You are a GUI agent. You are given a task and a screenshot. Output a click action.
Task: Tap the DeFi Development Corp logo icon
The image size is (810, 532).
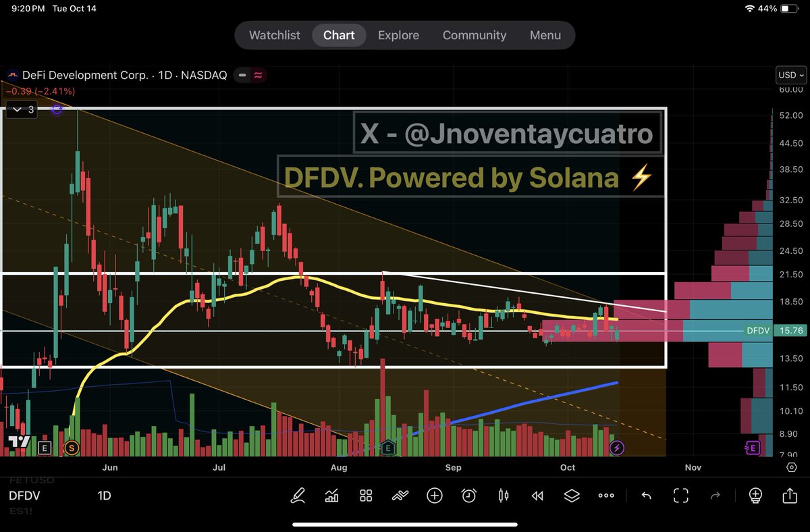coord(12,76)
